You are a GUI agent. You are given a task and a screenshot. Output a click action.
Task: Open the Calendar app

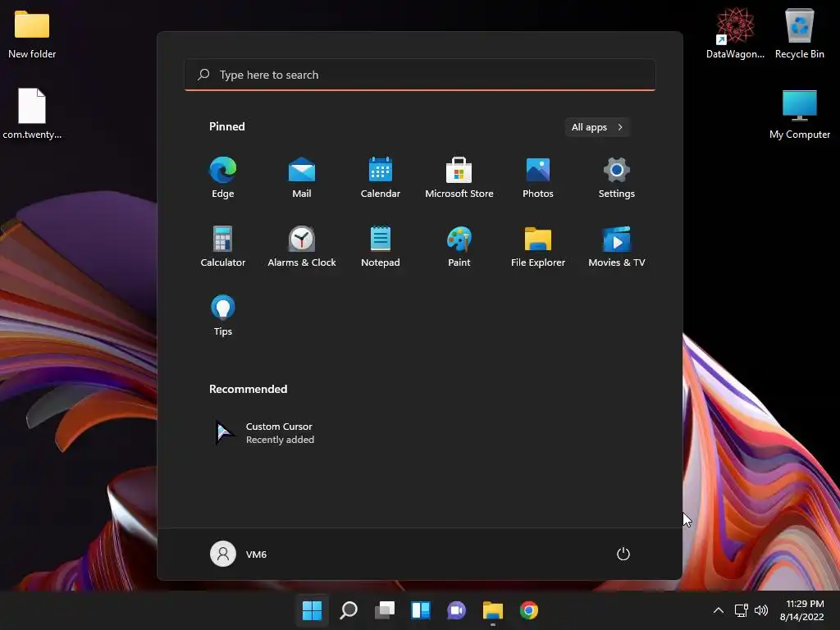click(381, 178)
